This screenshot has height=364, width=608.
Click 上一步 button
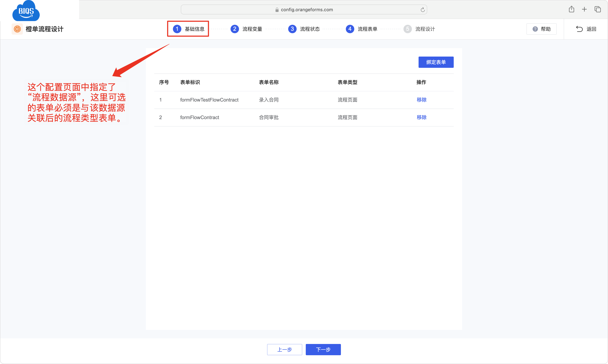click(x=285, y=350)
